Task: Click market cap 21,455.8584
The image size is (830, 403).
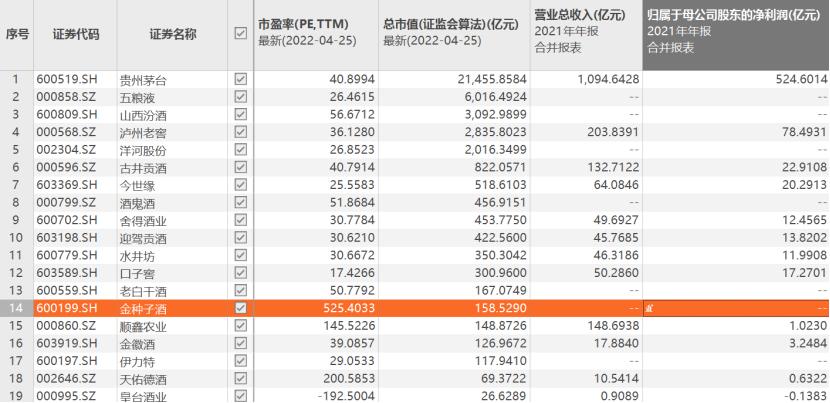Action: 492,80
